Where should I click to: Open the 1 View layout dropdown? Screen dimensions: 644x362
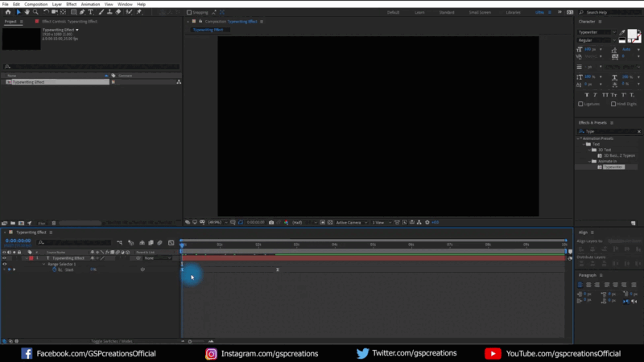381,223
